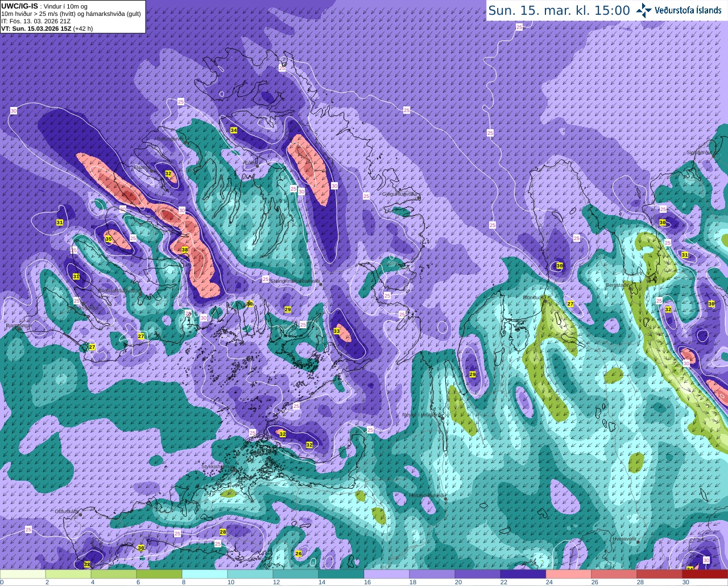Pick the 28–30 m/s red legend swatch

[x=660, y=574]
